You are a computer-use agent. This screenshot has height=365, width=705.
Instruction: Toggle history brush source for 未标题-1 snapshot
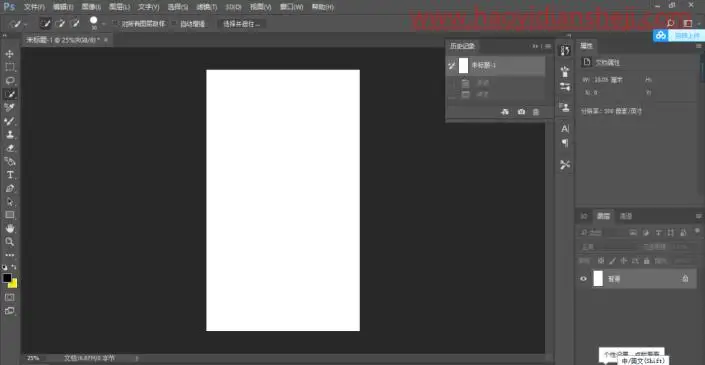coord(452,66)
